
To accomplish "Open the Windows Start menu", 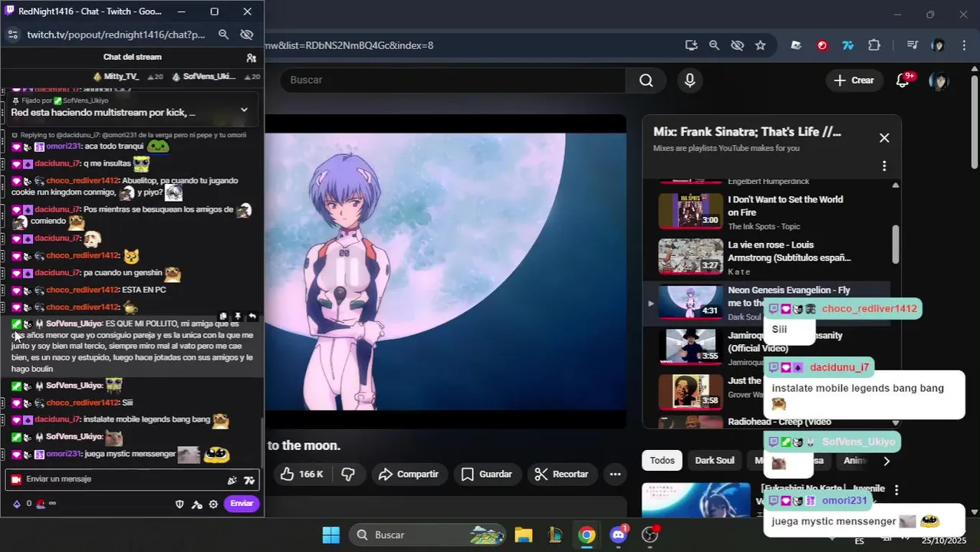I will tap(331, 534).
